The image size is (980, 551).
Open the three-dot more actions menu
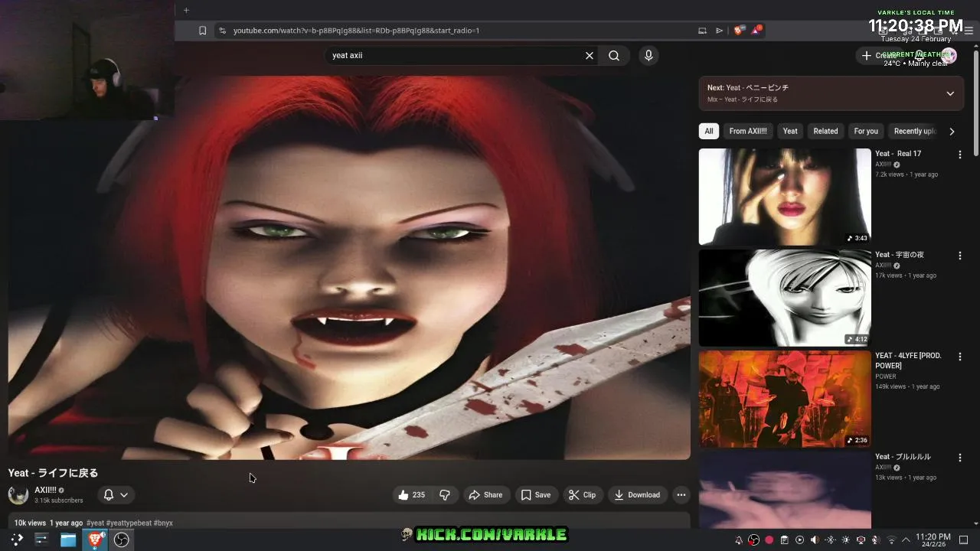(x=681, y=495)
